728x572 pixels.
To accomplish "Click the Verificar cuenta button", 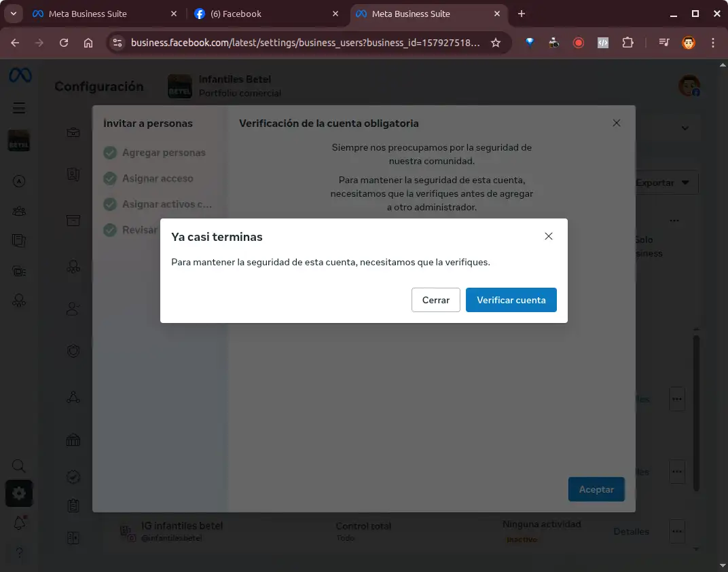I will click(511, 300).
